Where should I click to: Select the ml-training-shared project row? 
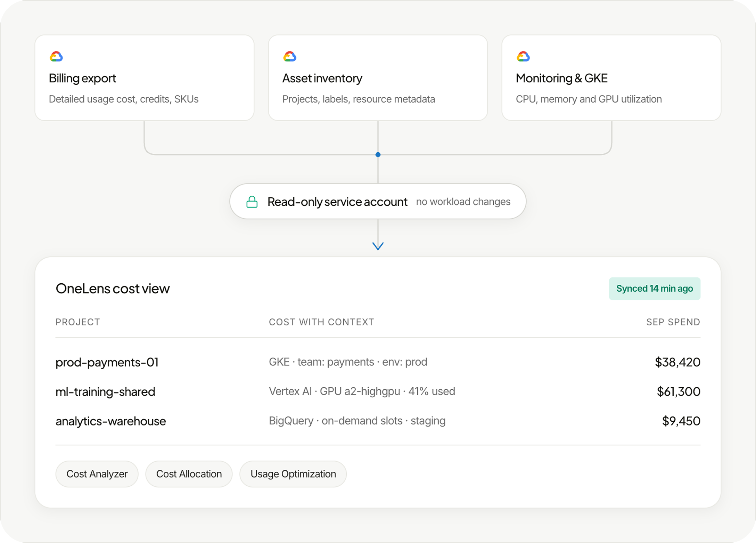(378, 391)
